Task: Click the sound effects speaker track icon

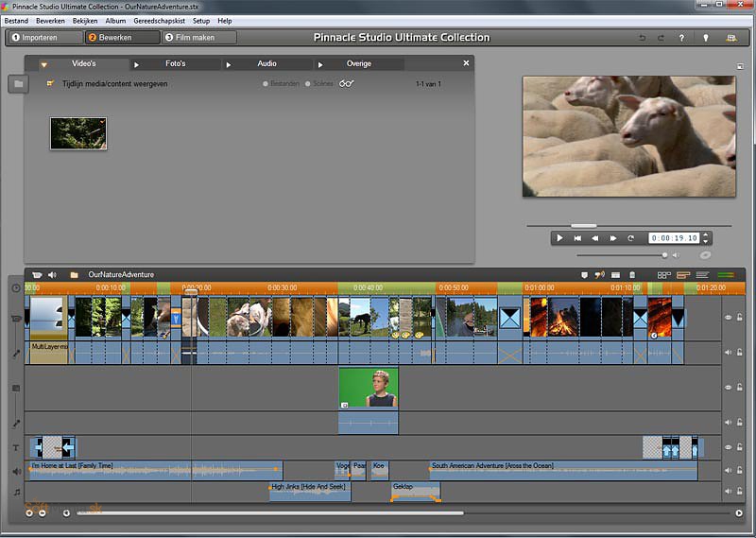Action: 17,471
